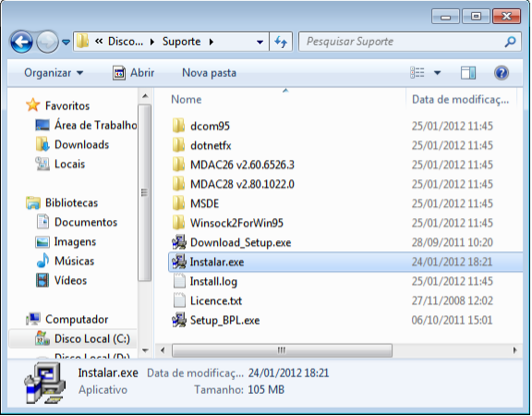
Task: Click the horizontal scrollbar thumb
Action: [x=282, y=350]
